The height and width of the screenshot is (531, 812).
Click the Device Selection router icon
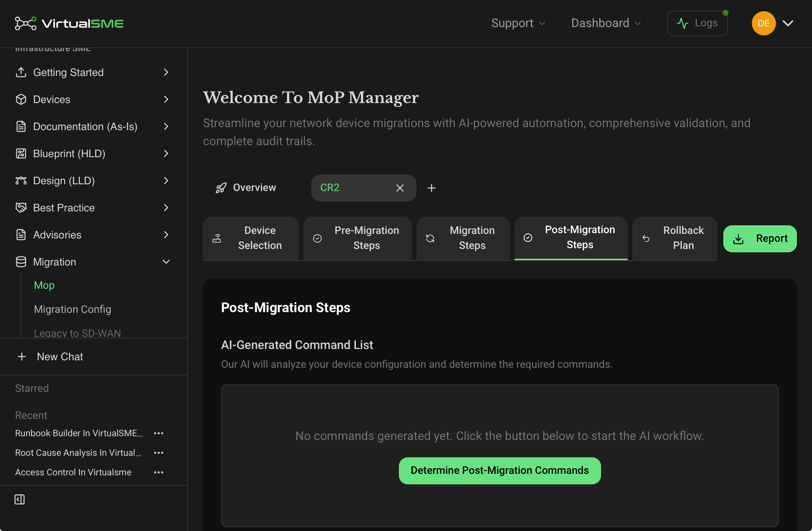(x=217, y=238)
